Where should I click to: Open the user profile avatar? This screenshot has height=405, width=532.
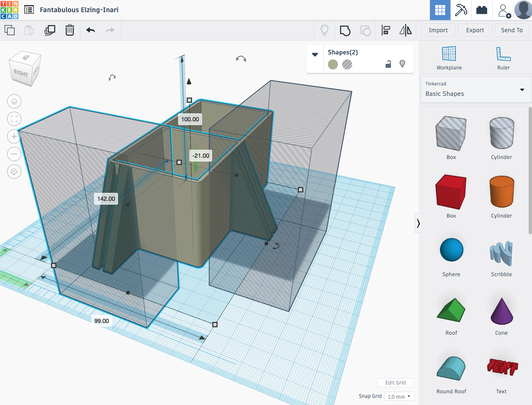click(523, 10)
